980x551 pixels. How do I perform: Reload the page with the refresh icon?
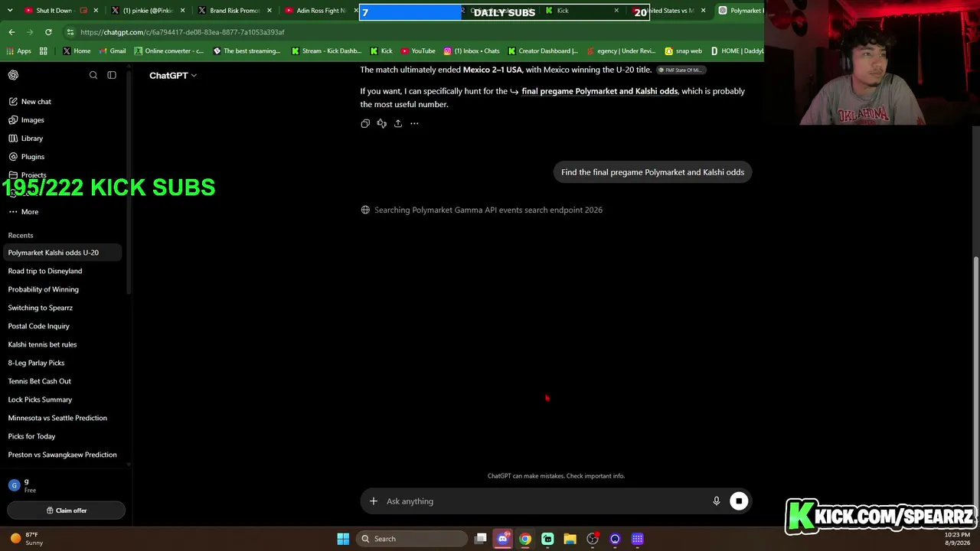click(48, 32)
